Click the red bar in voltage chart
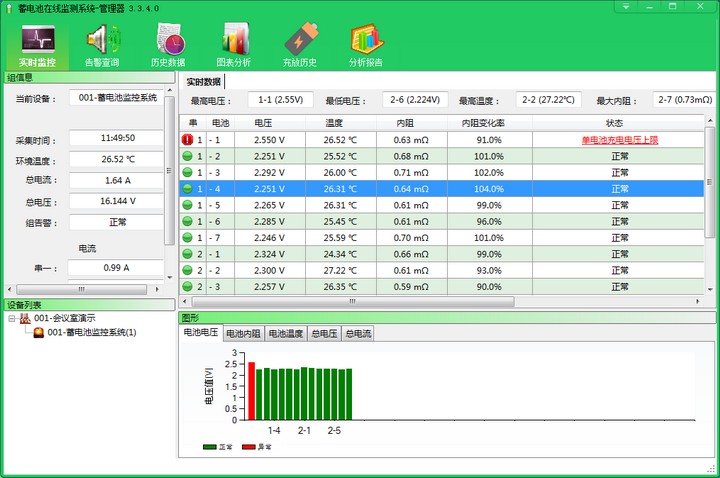720x478 pixels. pyautogui.click(x=252, y=391)
